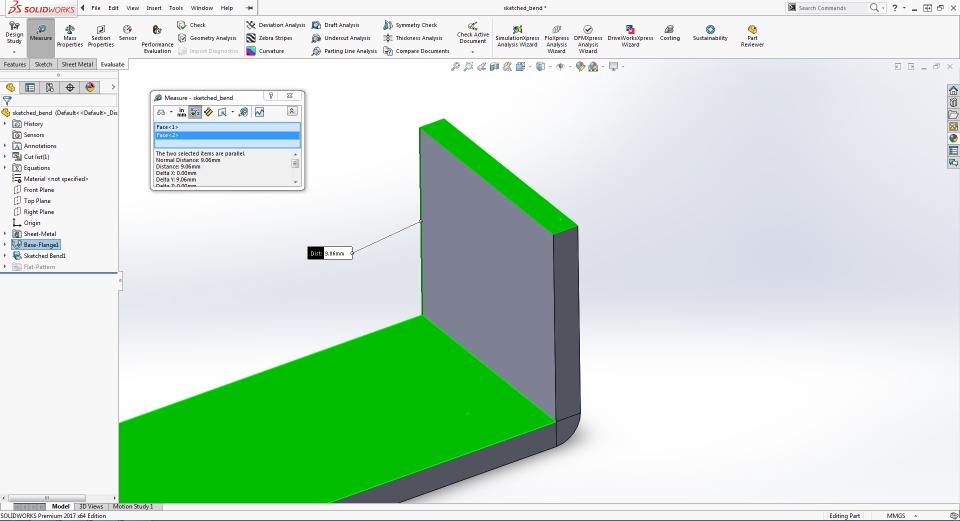Expand the Sketched Bend1 feature
Screen dimensions: 960x521
(x=6, y=256)
